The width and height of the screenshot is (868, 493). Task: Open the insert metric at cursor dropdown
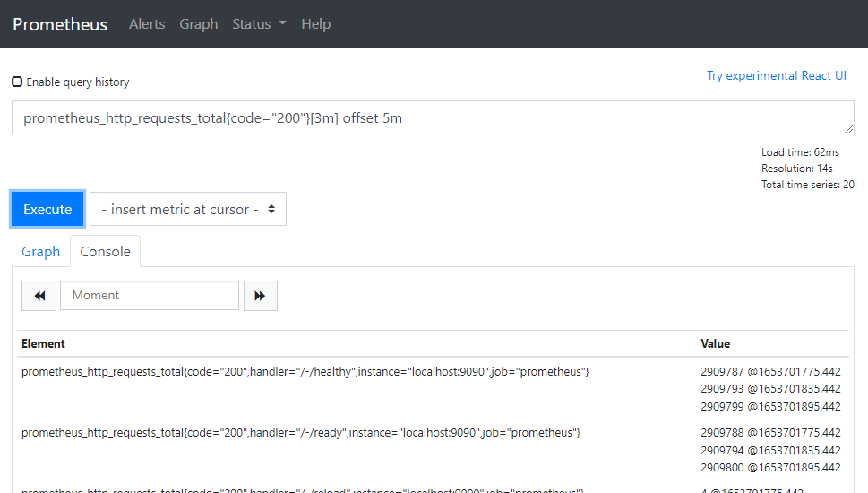pos(188,209)
